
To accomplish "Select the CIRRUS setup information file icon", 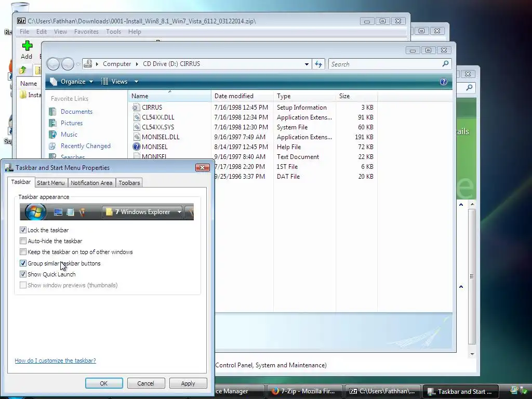I will coord(137,107).
